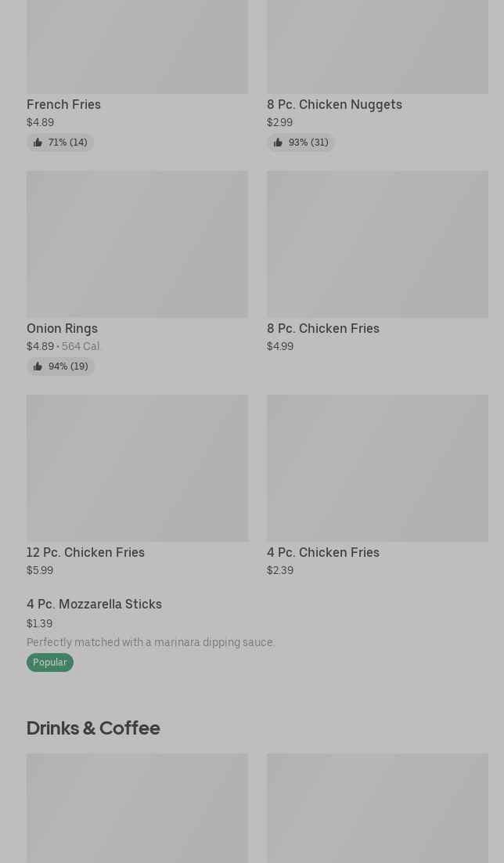Click the 4 Pc. Chicken Fries title

click(322, 552)
